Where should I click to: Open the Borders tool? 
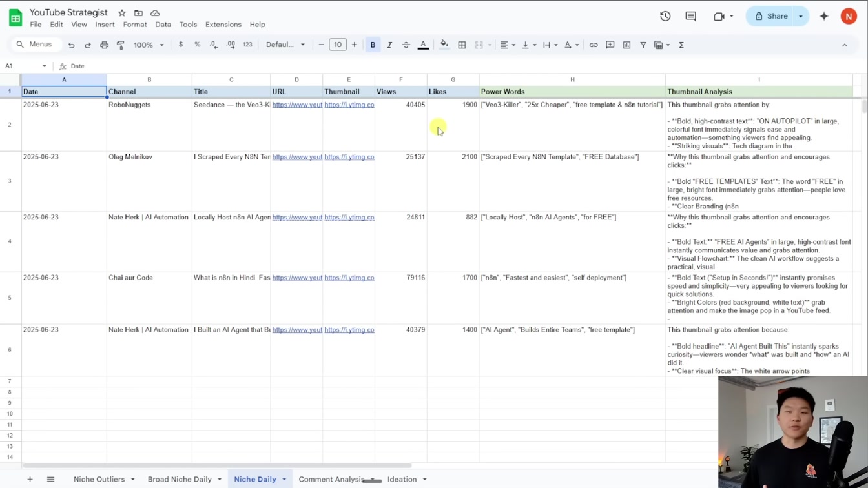pyautogui.click(x=462, y=45)
